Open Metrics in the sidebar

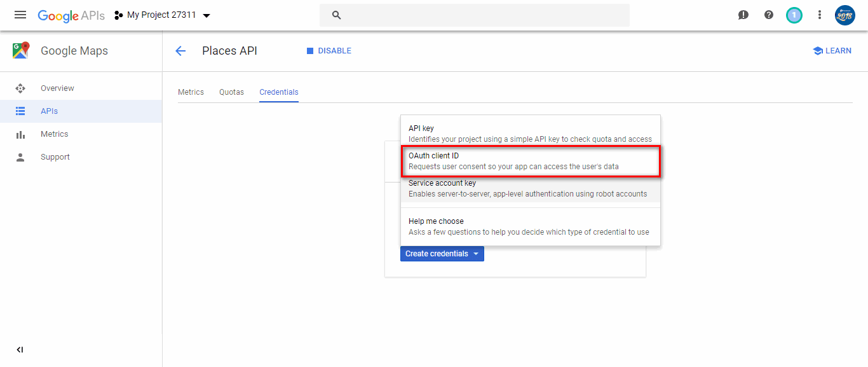81,134
